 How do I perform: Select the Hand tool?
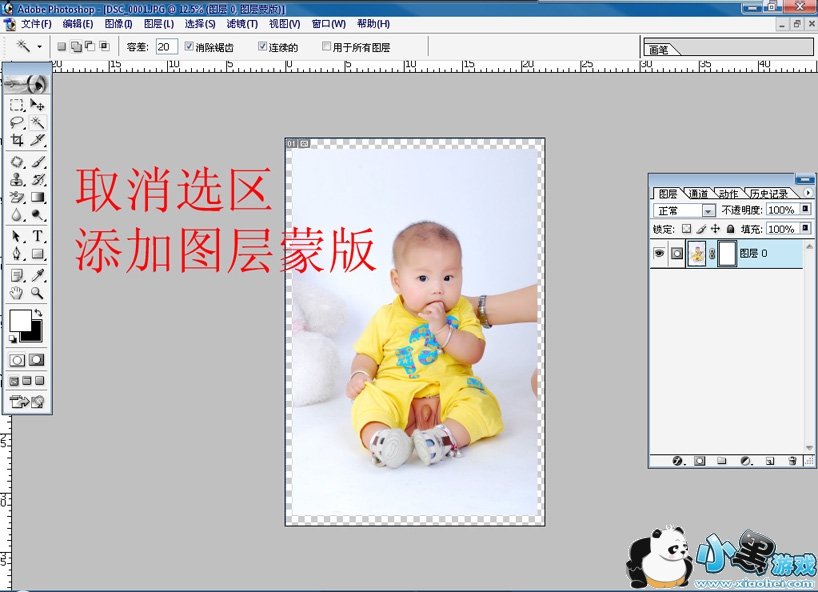(17, 293)
